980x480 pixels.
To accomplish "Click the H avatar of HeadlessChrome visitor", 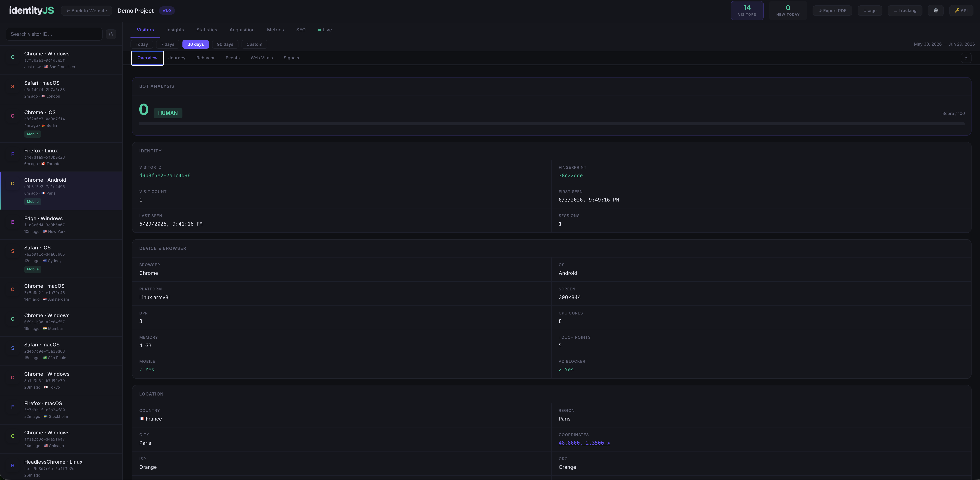I will pos(13,465).
